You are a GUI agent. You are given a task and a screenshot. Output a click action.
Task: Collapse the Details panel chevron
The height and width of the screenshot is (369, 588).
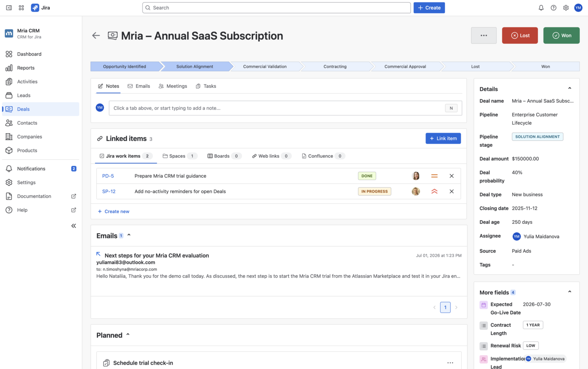(x=570, y=89)
